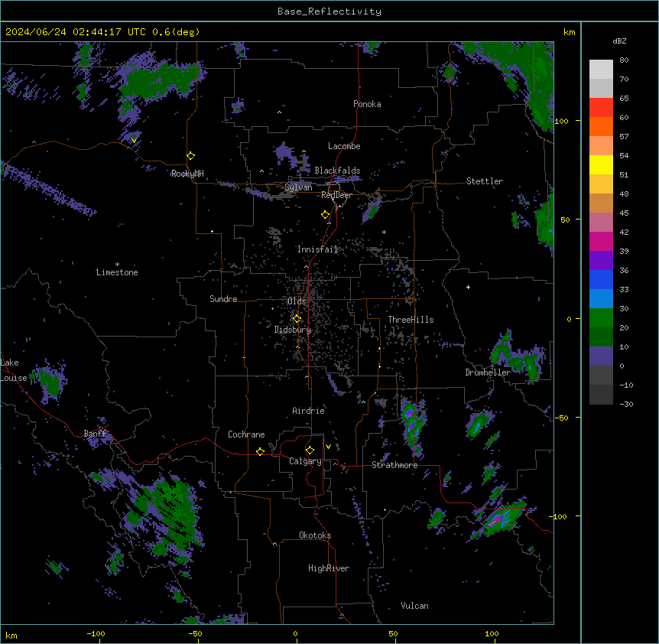Click the RedDeer city label

point(336,195)
